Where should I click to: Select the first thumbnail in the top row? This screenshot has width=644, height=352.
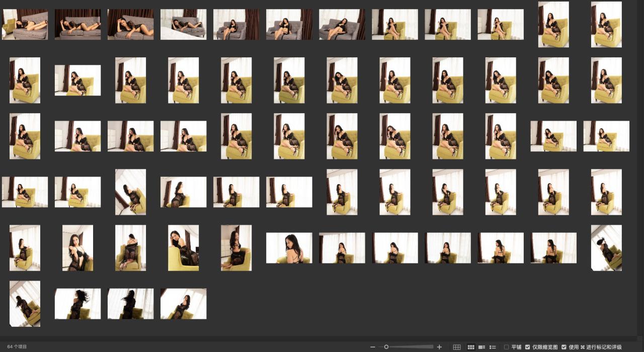coord(25,24)
